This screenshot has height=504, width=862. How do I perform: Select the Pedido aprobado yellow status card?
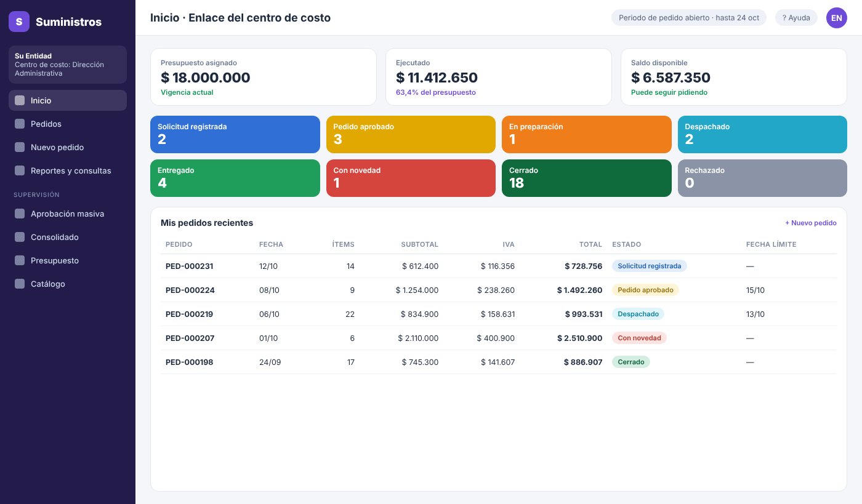(411, 134)
